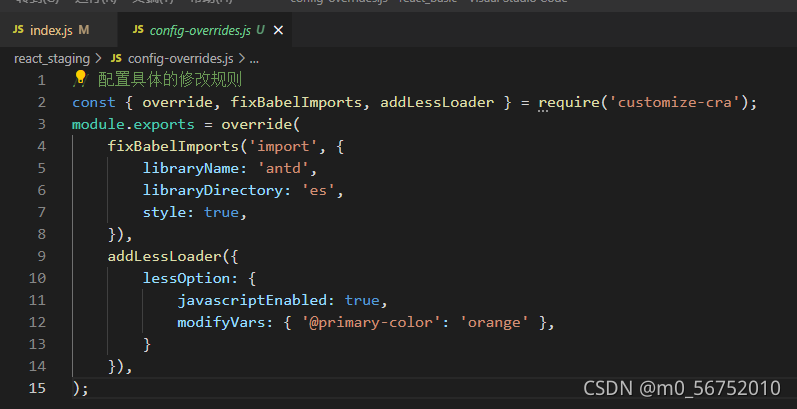Screen dimensions: 797x409
Task: Click 'require' call on line 2
Action: (x=568, y=103)
